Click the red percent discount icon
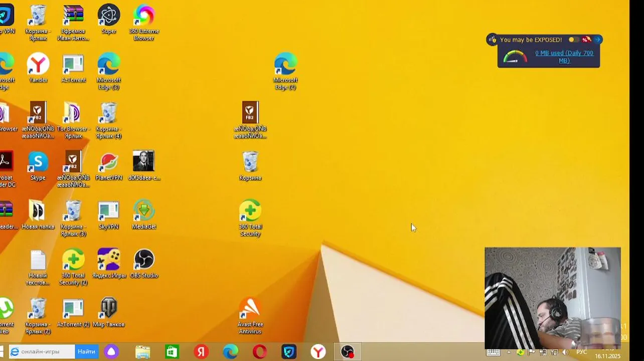This screenshot has height=361, width=644. 586,40
